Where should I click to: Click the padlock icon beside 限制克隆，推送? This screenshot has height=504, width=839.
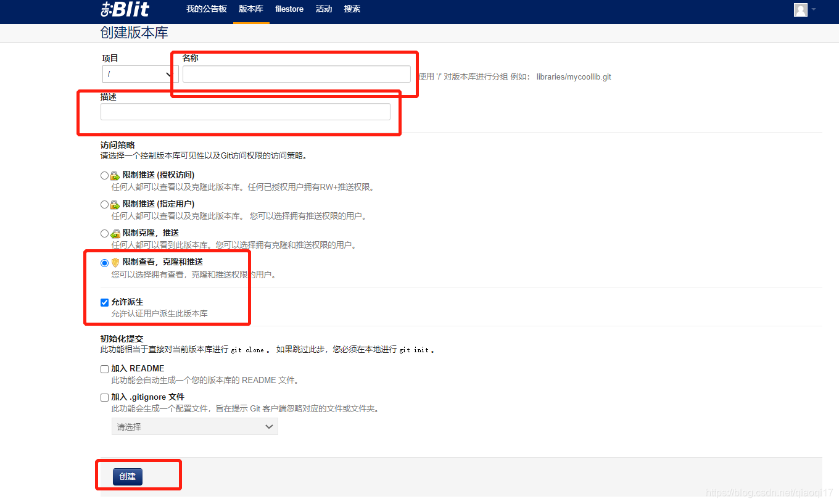(x=114, y=233)
